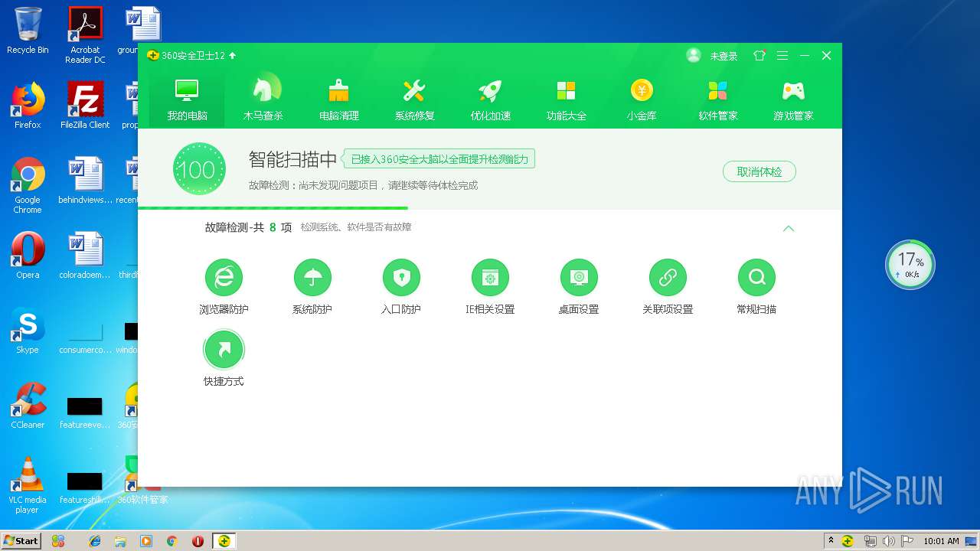The width and height of the screenshot is (980, 551).
Task: Collapse the 故障检测 section with chevron
Action: coord(789,228)
